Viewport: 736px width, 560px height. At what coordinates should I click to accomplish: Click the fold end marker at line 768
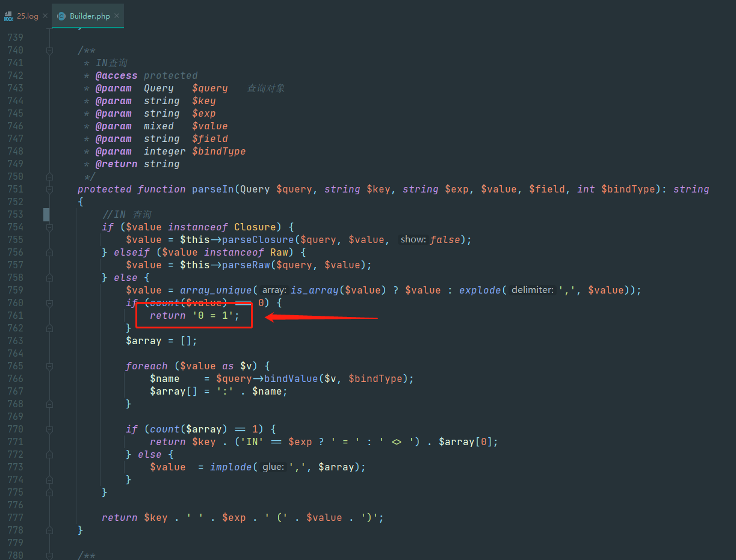click(49, 404)
